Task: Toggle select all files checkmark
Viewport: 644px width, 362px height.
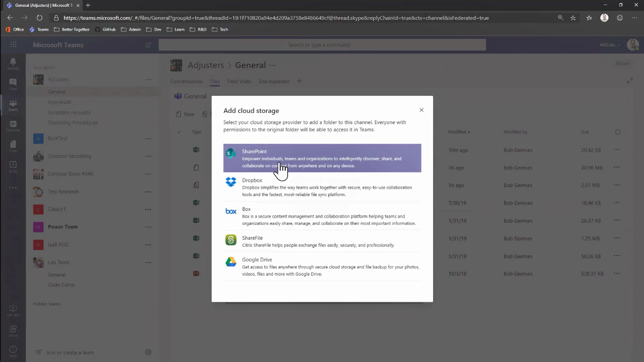Action: [x=179, y=132]
